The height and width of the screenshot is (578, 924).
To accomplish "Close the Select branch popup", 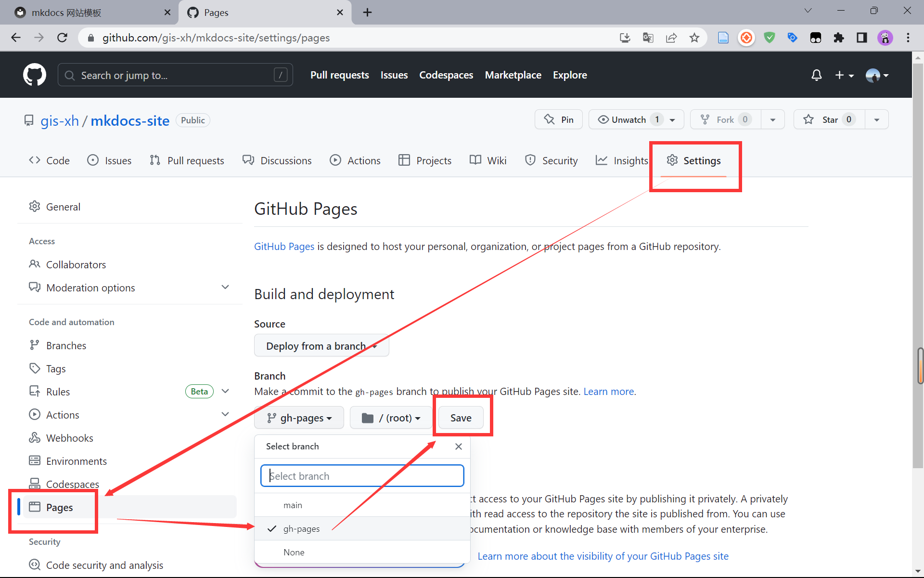I will click(459, 447).
